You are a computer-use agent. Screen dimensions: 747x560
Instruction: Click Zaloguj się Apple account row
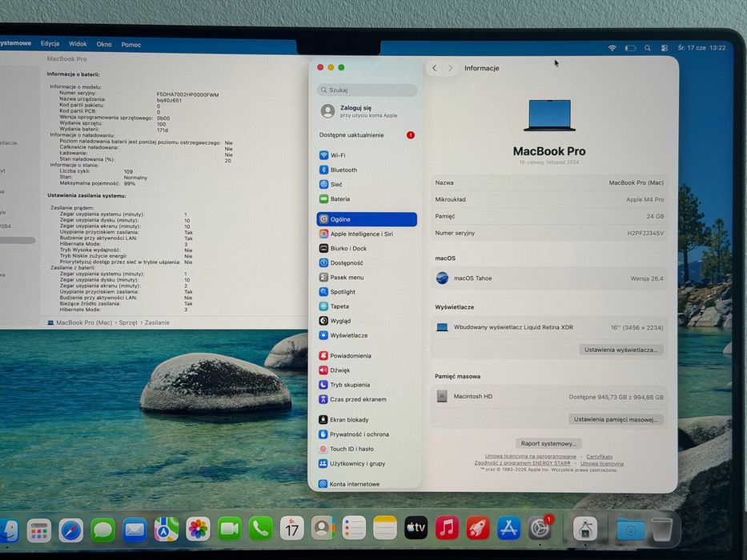[x=367, y=111]
